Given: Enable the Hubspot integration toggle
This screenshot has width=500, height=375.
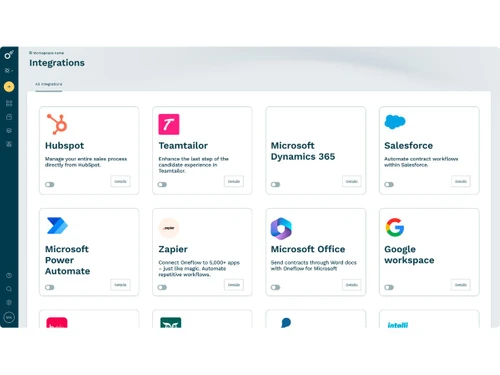Looking at the screenshot, I should [x=50, y=184].
